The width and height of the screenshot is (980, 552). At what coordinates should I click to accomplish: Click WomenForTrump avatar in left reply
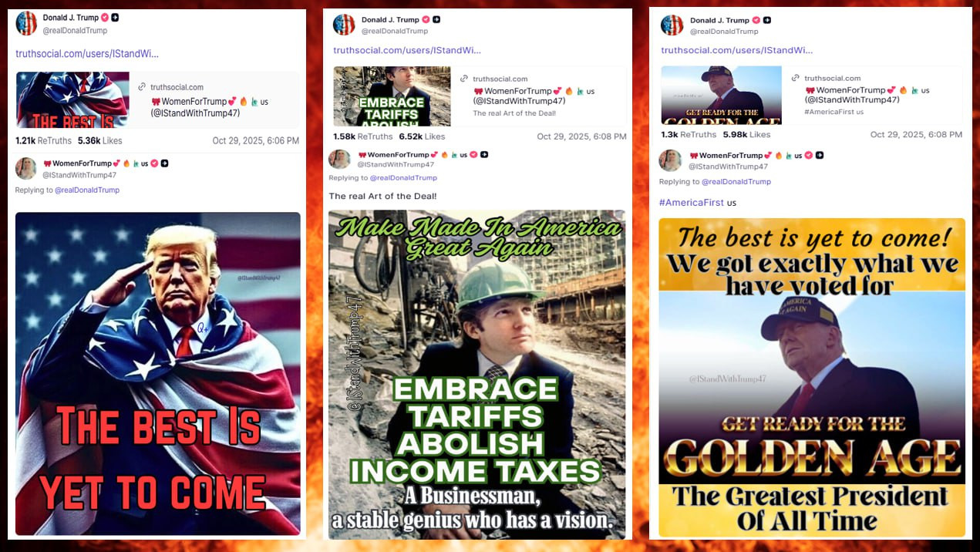[x=26, y=168]
